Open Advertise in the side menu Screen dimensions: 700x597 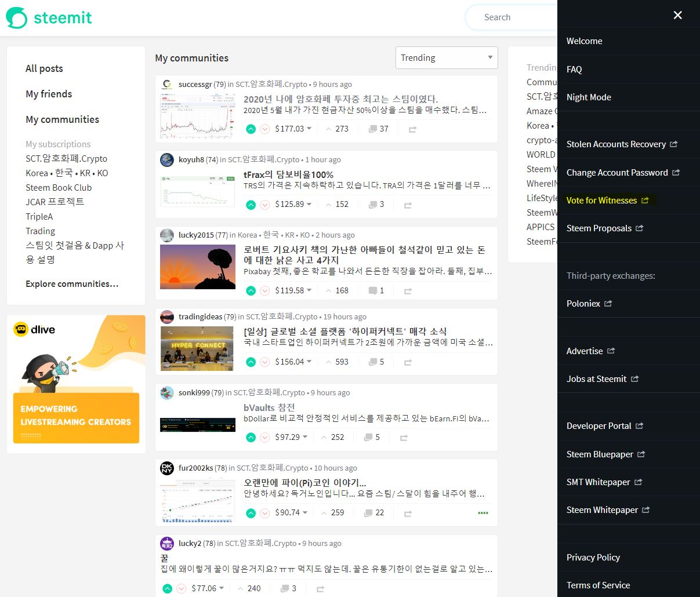tap(591, 351)
